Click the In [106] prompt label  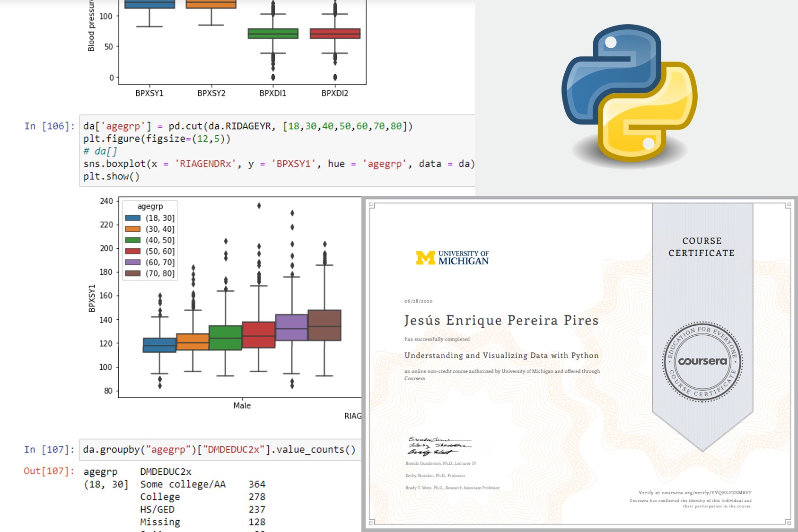pos(49,126)
